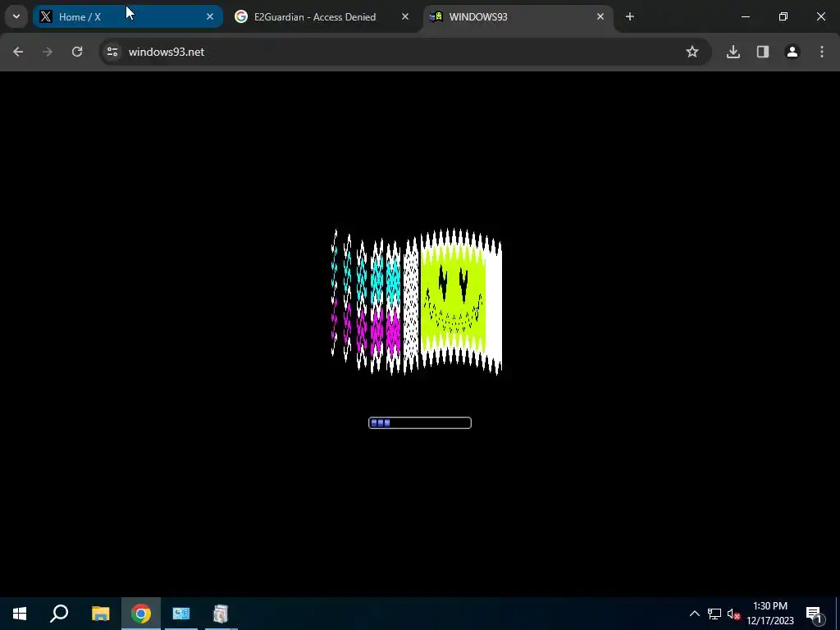Switch to the Home / X tab
Image resolution: width=840 pixels, height=630 pixels.
[x=127, y=16]
